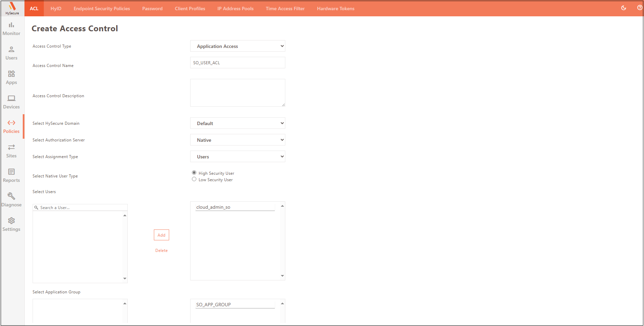
Task: Expand the Select Assignment Type dropdown
Action: (x=237, y=157)
